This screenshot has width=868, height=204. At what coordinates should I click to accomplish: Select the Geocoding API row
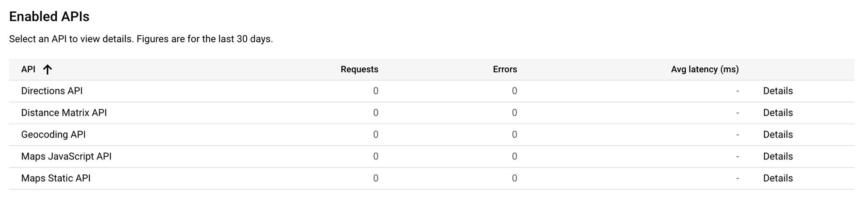(431, 135)
